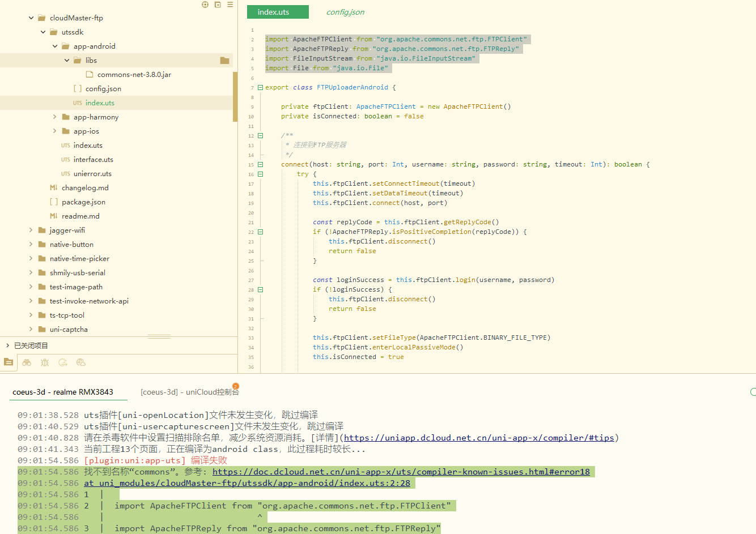756x534 pixels.
Task: Switch to the config.json editor tab
Action: [345, 12]
